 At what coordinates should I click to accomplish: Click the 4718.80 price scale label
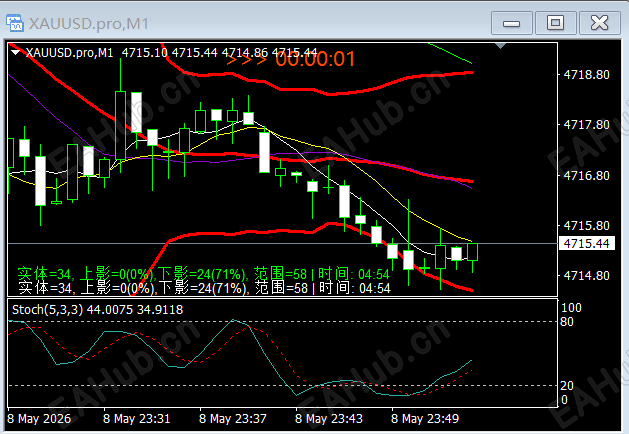(x=586, y=75)
